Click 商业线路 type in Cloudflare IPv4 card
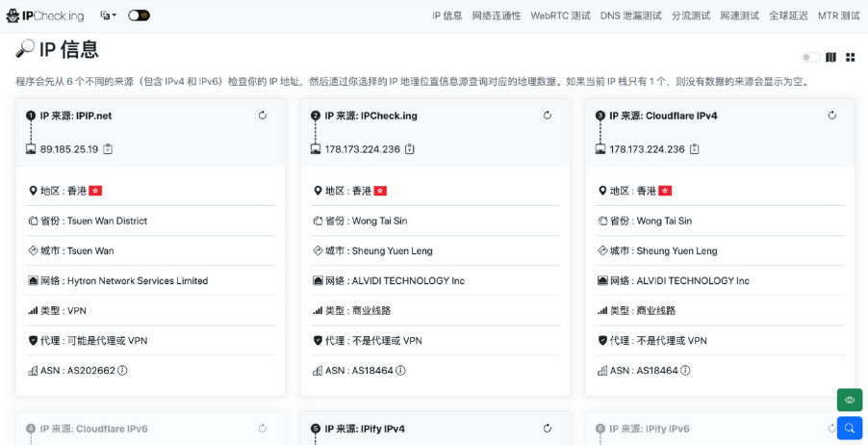868x445 pixels. coord(656,310)
